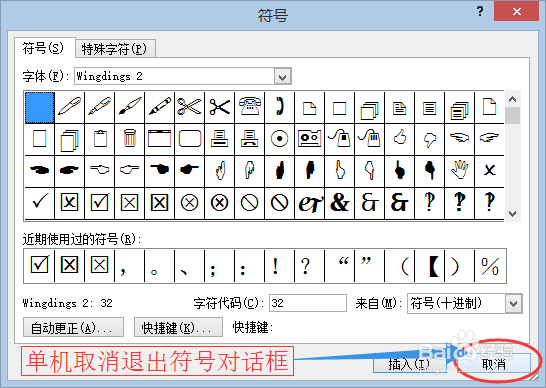Choose the trash can symbol
Viewport: 546px width, 388px height.
tap(130, 139)
